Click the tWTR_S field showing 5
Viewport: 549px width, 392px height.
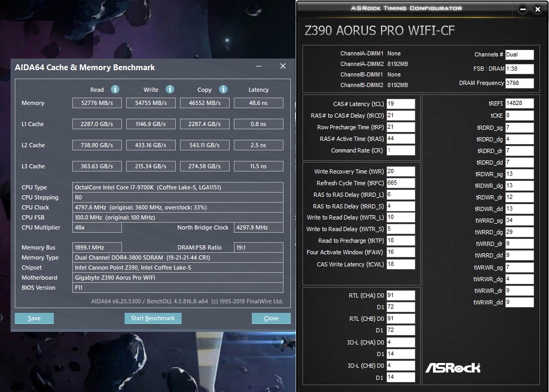[x=401, y=229]
